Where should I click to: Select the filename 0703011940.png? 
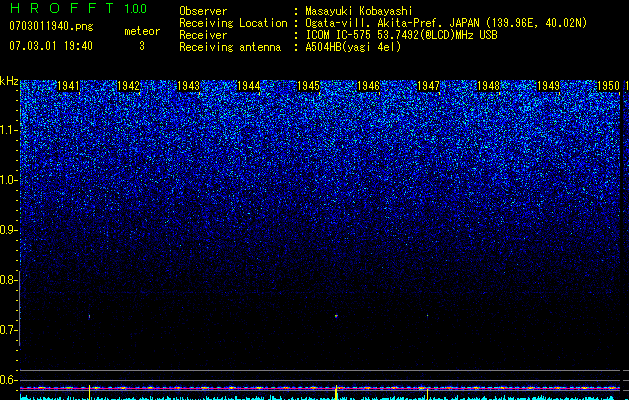pyautogui.click(x=51, y=26)
